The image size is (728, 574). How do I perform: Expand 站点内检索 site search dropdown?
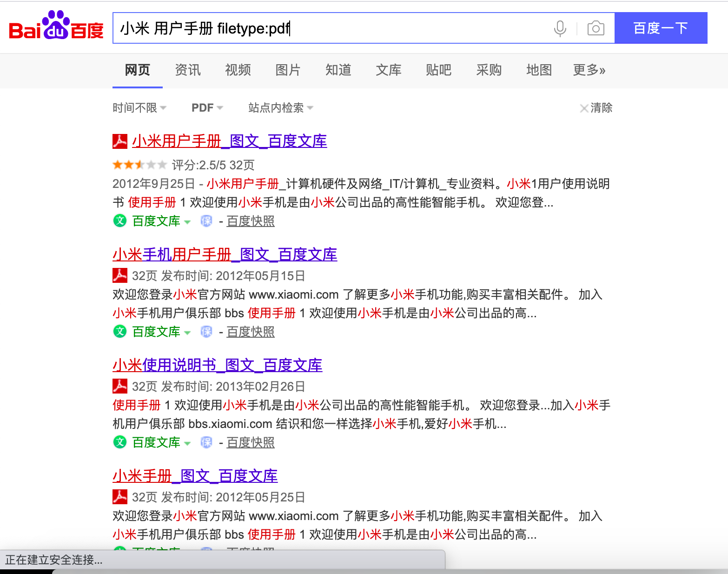pos(281,108)
